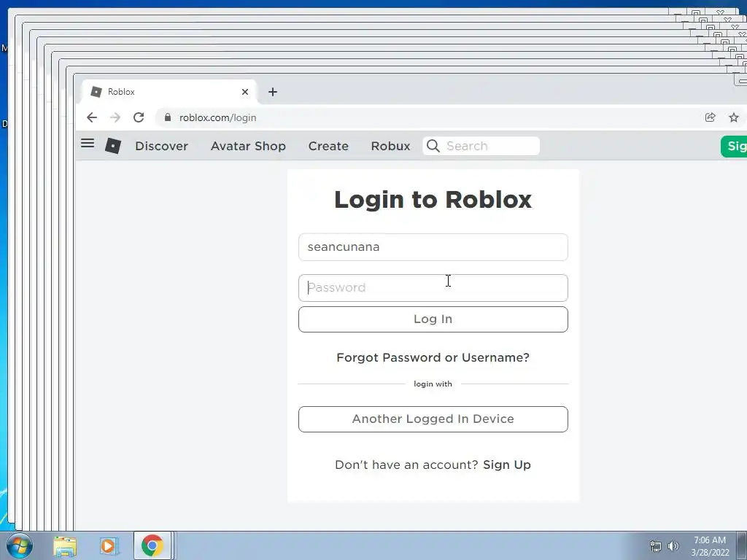Viewport: 747px width, 560px height.
Task: Click the Sign Up link
Action: pos(507,464)
